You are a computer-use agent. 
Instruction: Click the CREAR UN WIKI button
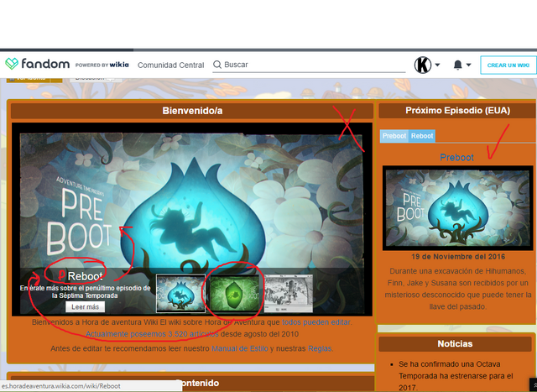tap(508, 65)
